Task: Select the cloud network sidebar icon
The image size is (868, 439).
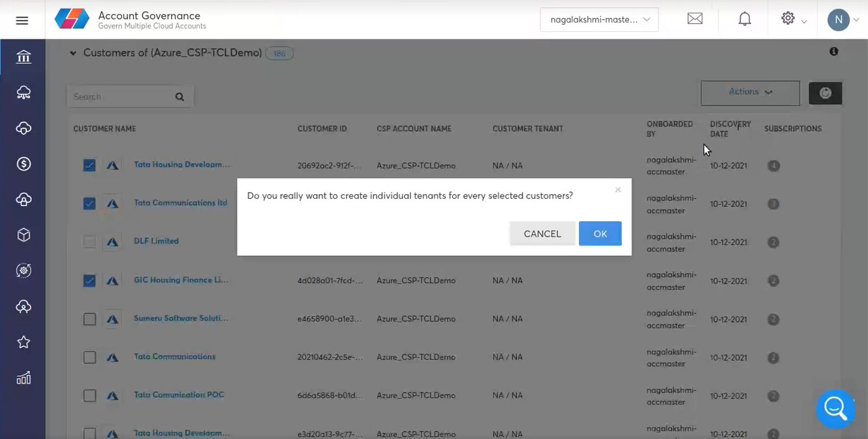Action: [x=23, y=93]
